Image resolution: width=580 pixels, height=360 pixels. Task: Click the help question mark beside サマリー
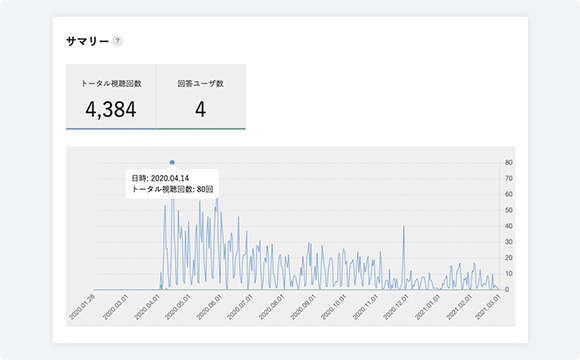[x=117, y=41]
